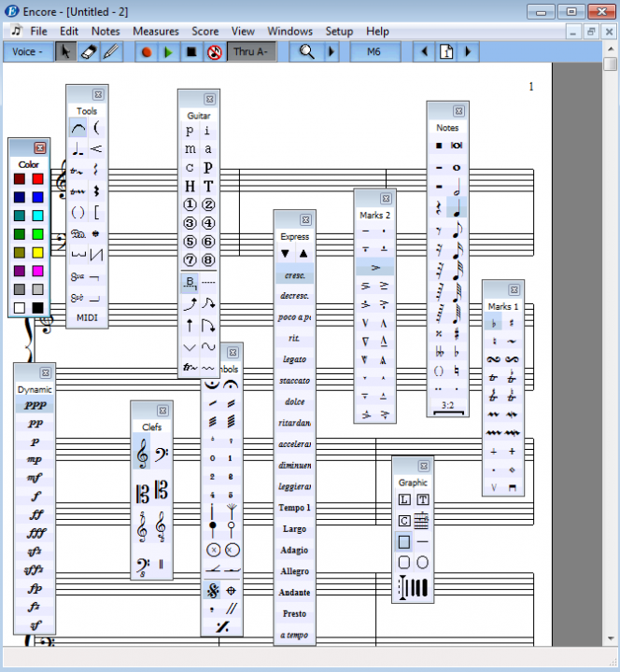The height and width of the screenshot is (672, 620).
Task: Select the eraser tool
Action: tap(89, 52)
